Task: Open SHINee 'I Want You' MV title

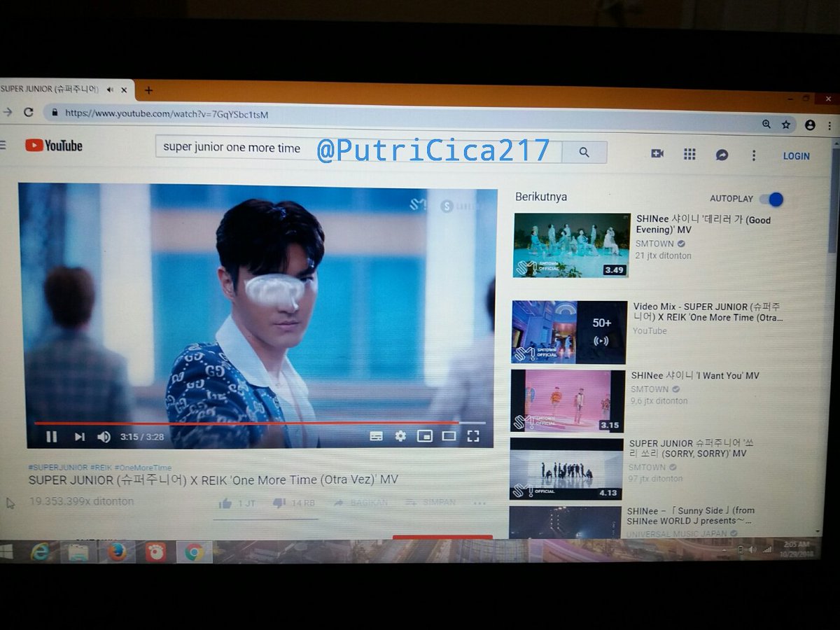Action: click(695, 376)
